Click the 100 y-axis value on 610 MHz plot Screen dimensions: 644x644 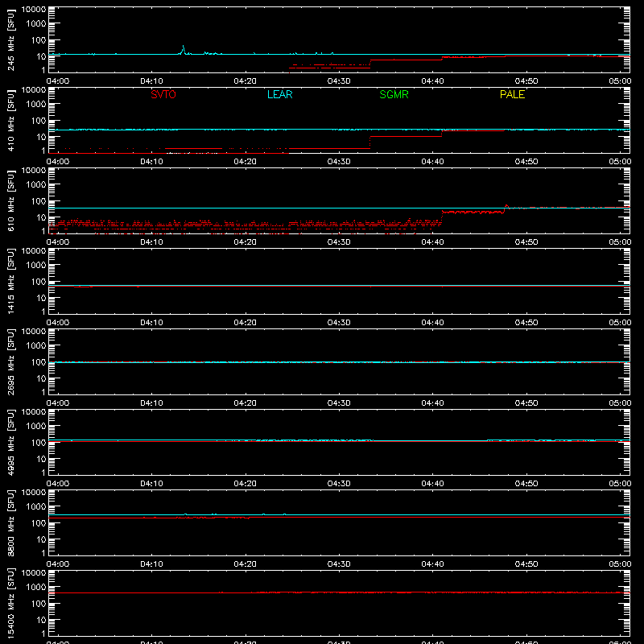(39, 200)
